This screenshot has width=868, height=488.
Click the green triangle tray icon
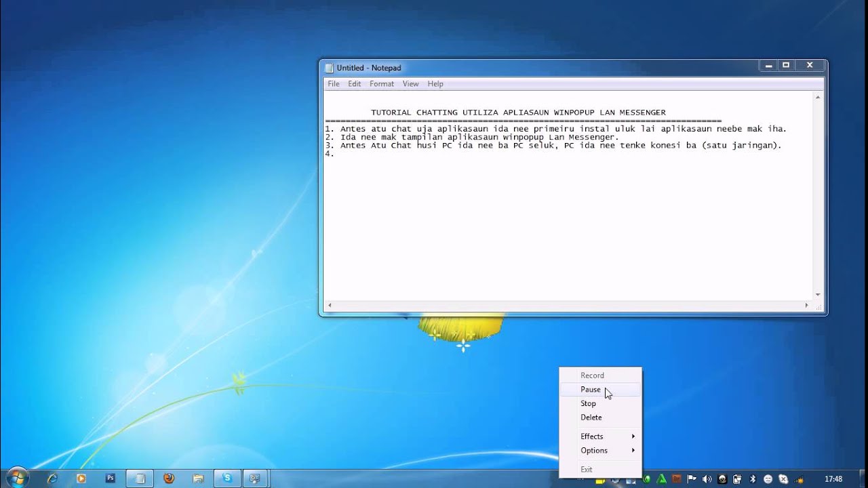661,479
